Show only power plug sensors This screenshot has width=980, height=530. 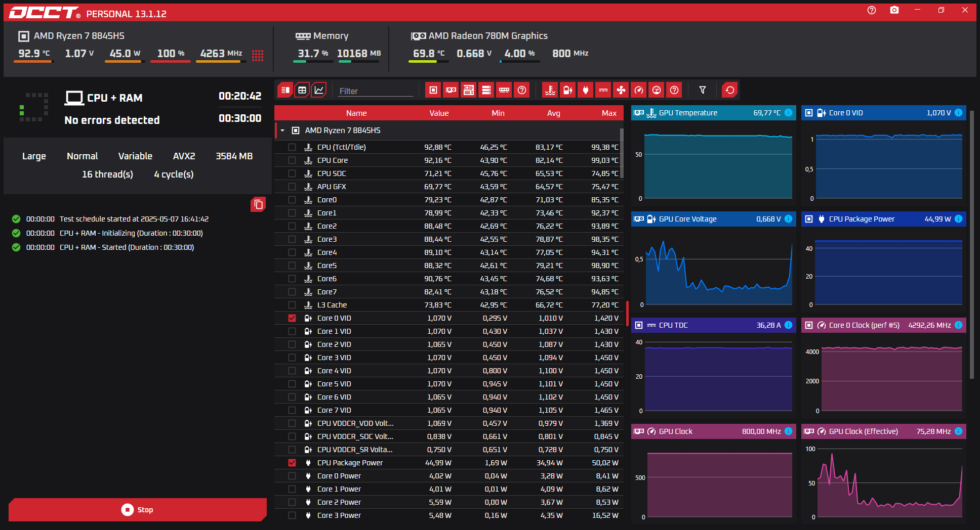click(586, 90)
